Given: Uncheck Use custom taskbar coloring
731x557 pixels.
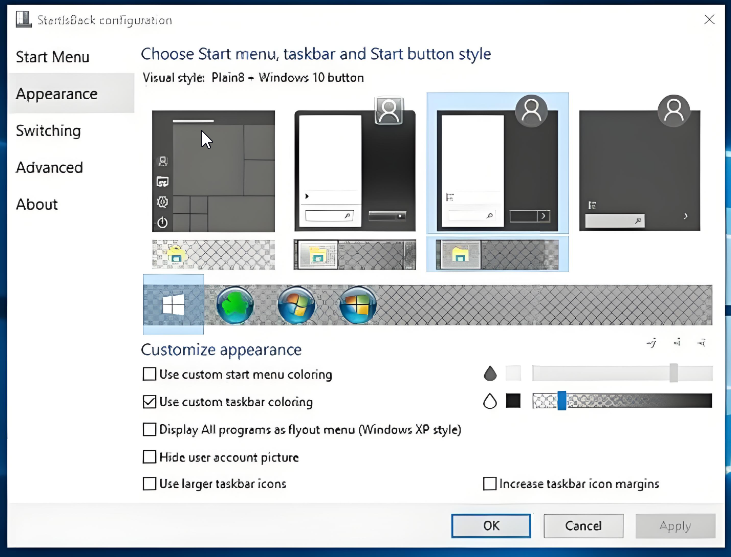Looking at the screenshot, I should pyautogui.click(x=150, y=402).
